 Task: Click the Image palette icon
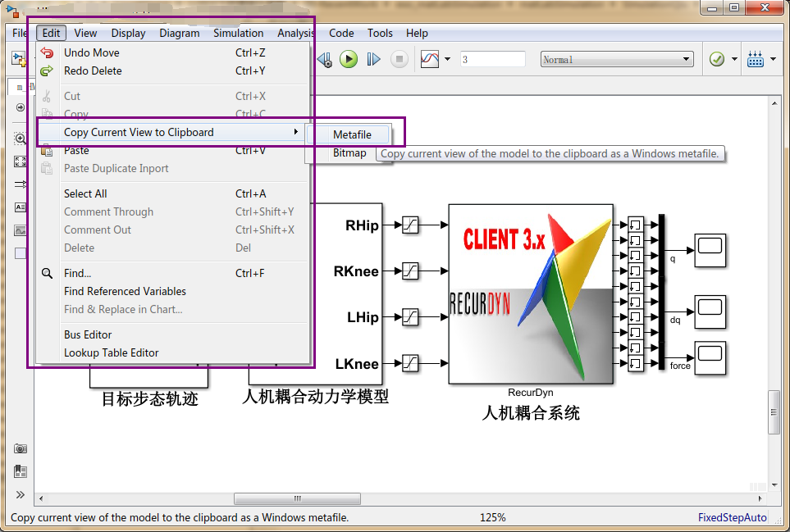tap(21, 230)
